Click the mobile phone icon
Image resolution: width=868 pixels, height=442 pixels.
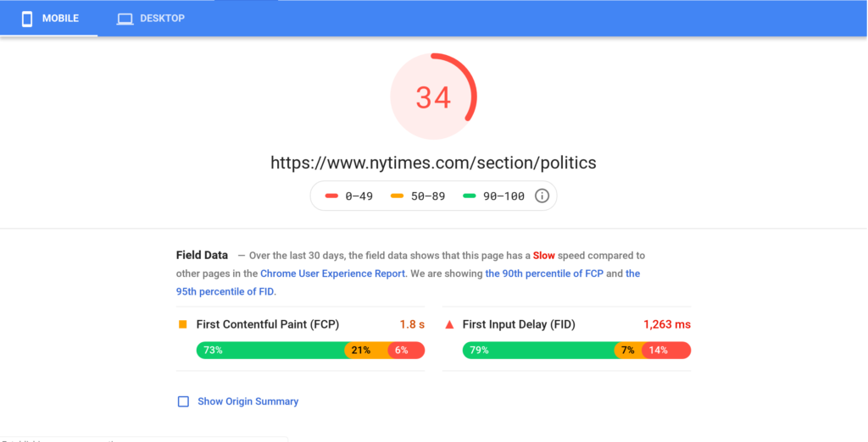27,19
